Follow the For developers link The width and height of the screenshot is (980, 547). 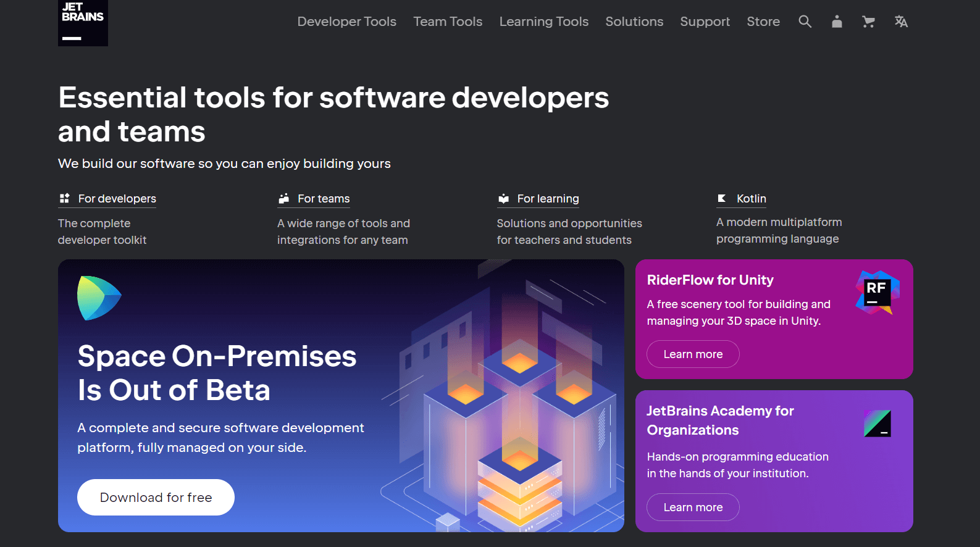(x=117, y=199)
